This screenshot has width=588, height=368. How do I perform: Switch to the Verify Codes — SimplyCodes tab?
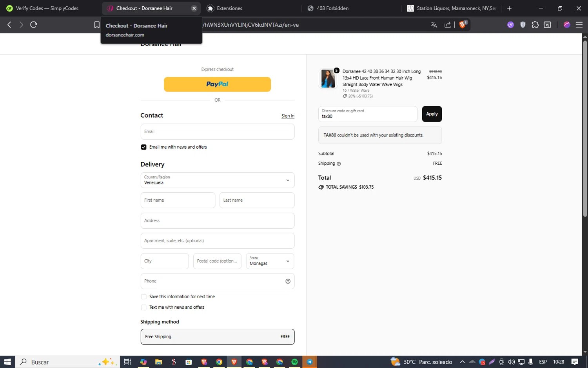[x=47, y=8]
